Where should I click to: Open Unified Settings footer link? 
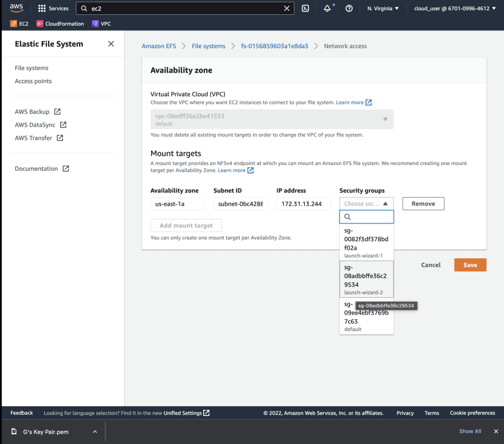point(183,413)
